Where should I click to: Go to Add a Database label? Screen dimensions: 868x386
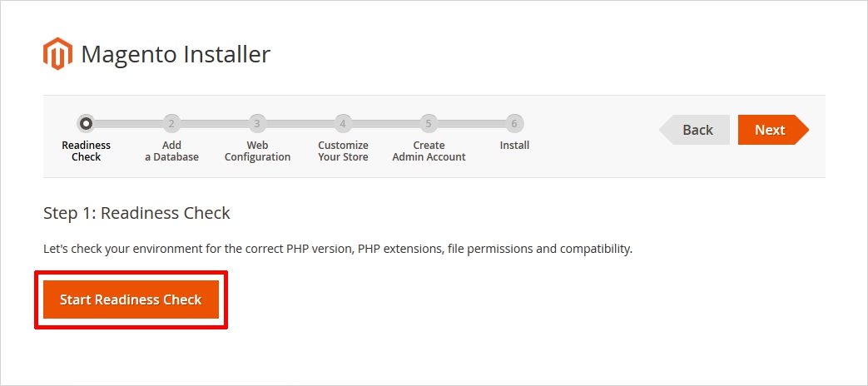171,151
